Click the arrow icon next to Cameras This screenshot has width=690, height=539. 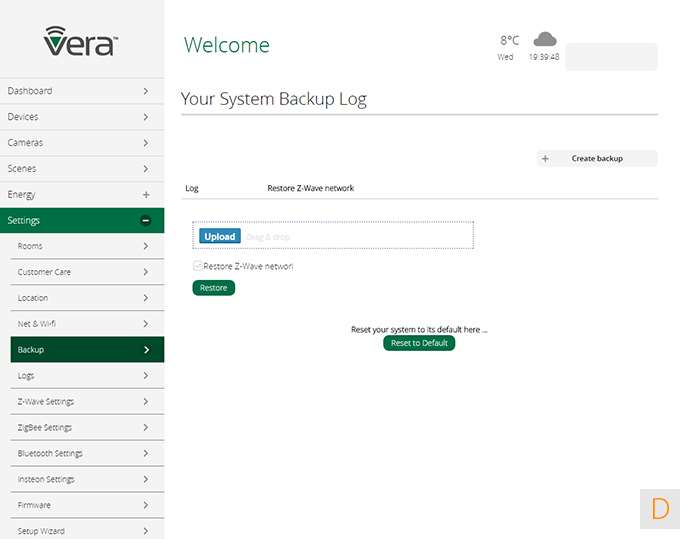(146, 143)
